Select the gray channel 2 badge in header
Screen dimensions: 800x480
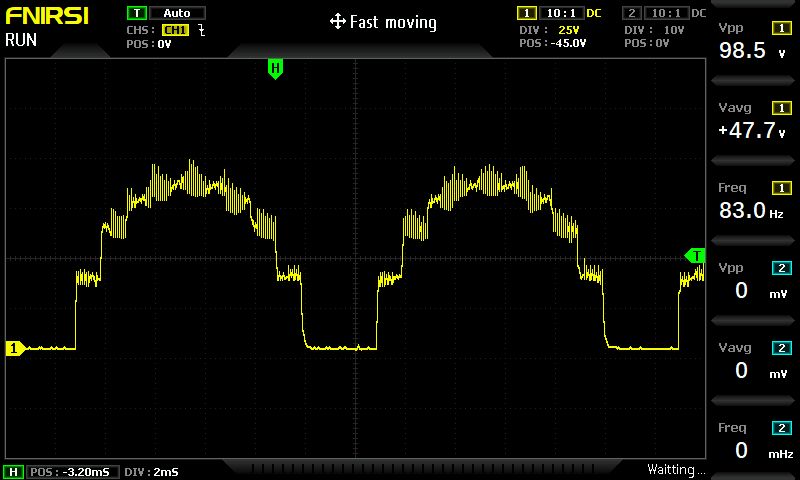click(632, 13)
